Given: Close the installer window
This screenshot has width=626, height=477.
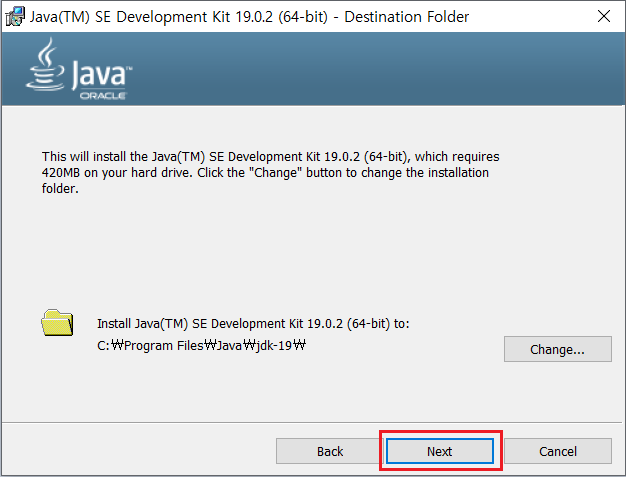Looking at the screenshot, I should [604, 16].
